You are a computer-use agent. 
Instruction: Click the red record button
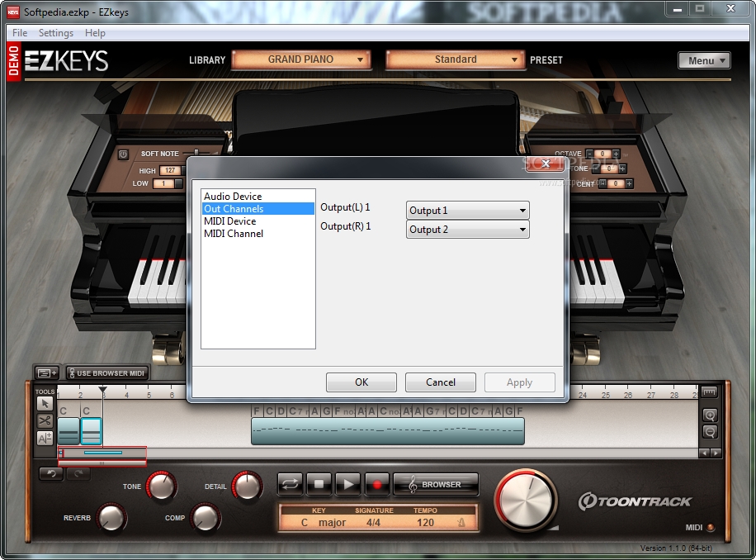[x=377, y=484]
